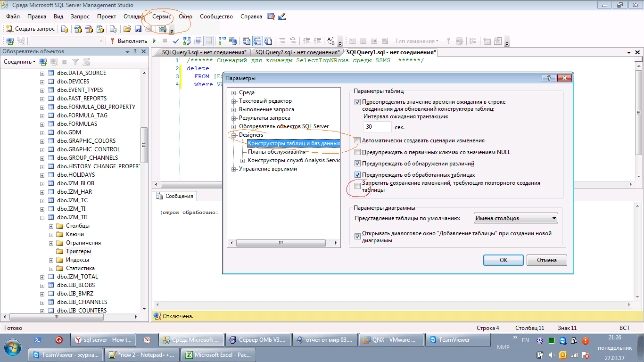
Task: Cancel the dialog with Отмена button
Action: tap(546, 260)
